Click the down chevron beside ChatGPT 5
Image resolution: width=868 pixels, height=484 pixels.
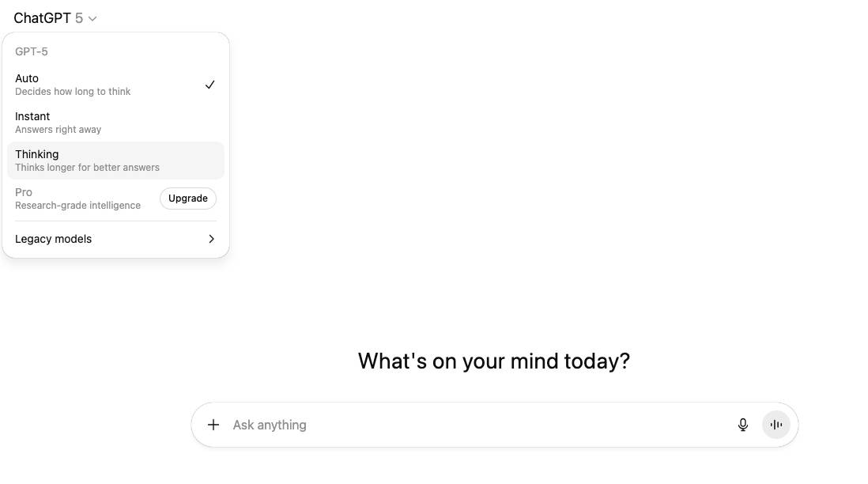coord(92,18)
